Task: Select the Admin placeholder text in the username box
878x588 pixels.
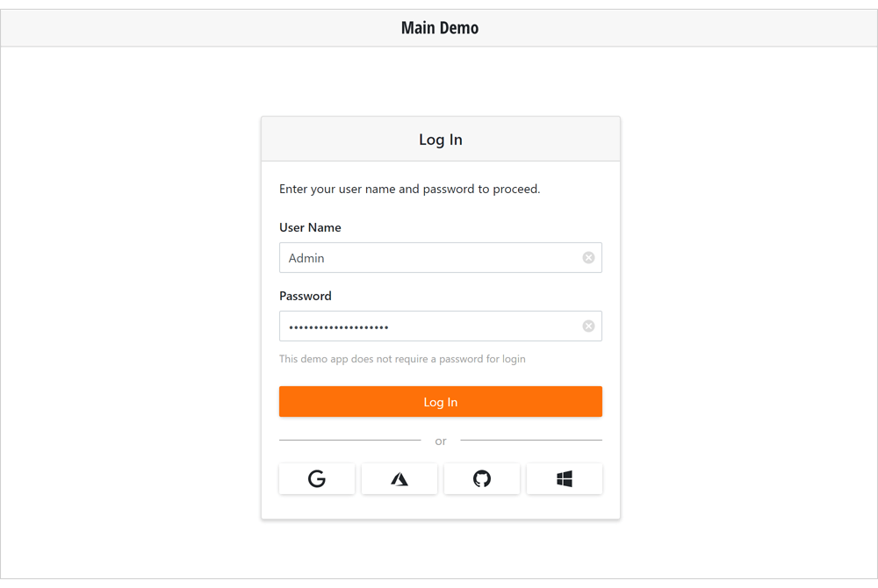Action: tap(306, 257)
